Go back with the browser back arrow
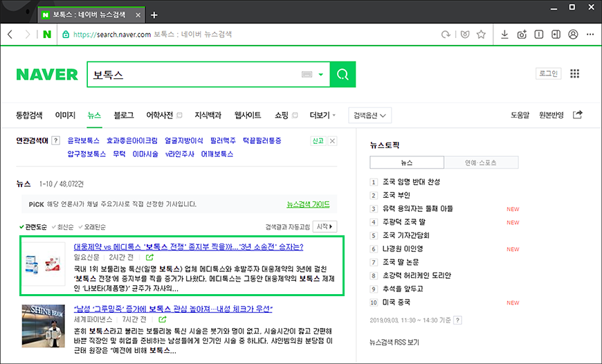602x364 pixels. (x=10, y=35)
